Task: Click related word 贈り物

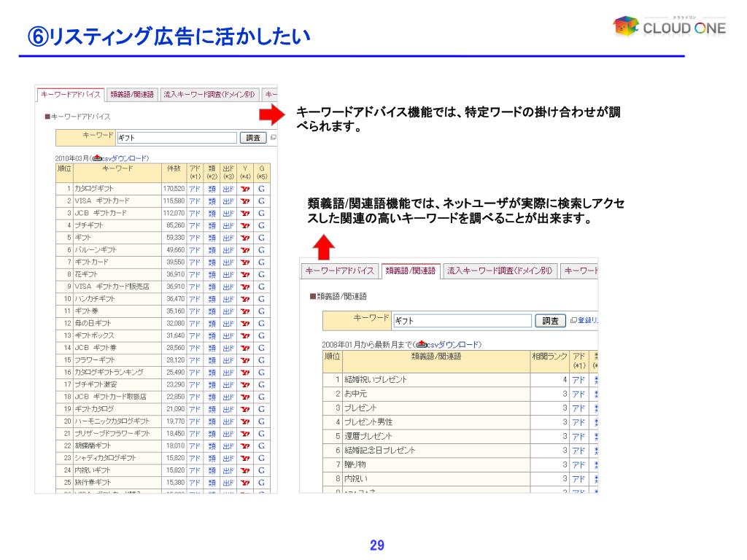Action: pyautogui.click(x=355, y=464)
